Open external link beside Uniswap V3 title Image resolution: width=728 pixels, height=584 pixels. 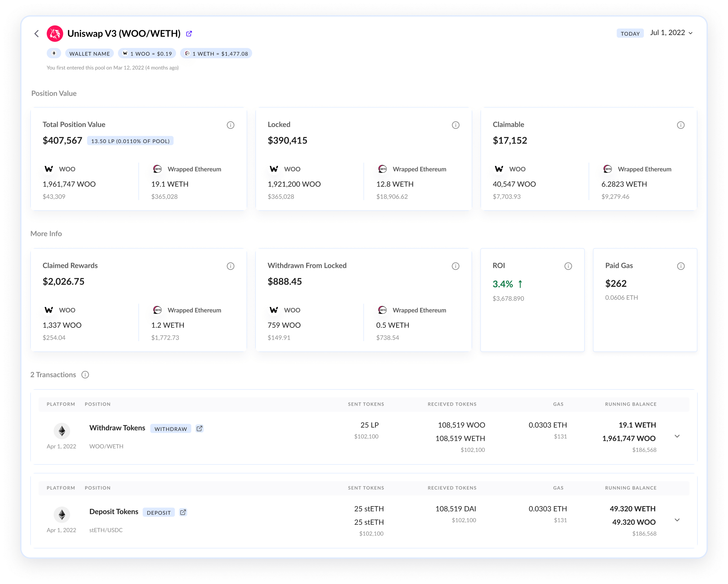(x=189, y=33)
